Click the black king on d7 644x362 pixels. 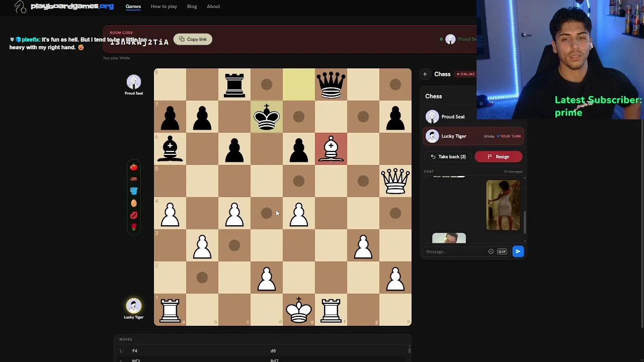click(267, 117)
